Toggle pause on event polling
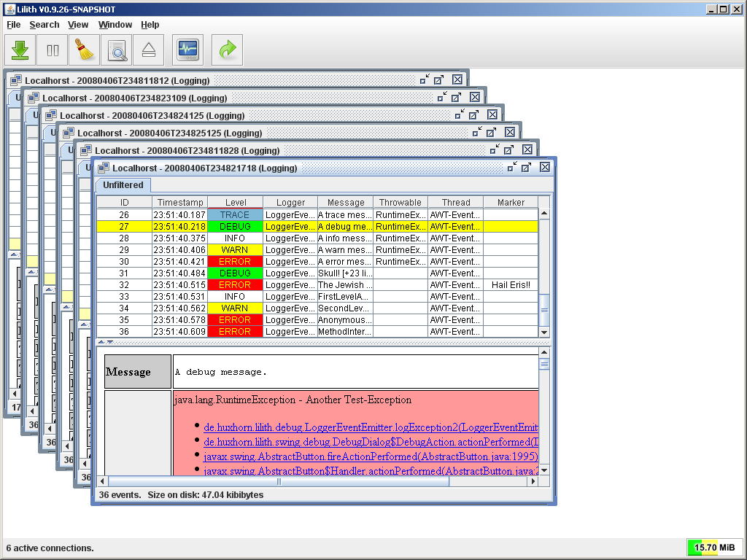The width and height of the screenshot is (747, 560). point(52,50)
